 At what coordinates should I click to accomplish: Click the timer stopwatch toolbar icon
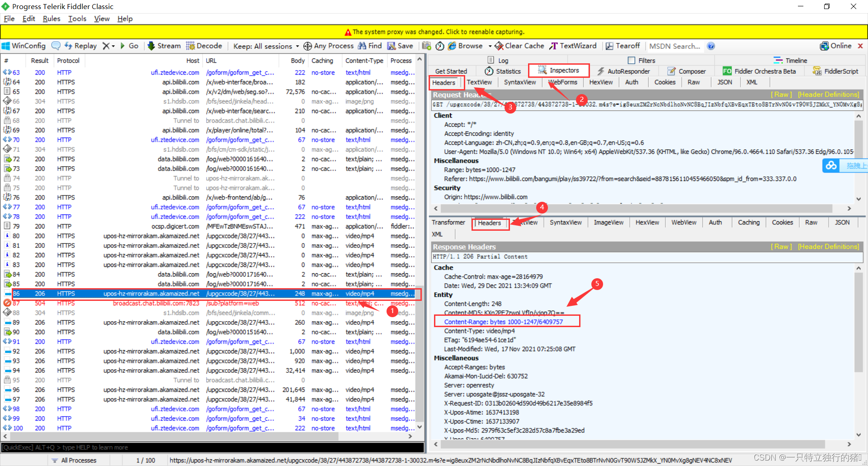pyautogui.click(x=440, y=46)
